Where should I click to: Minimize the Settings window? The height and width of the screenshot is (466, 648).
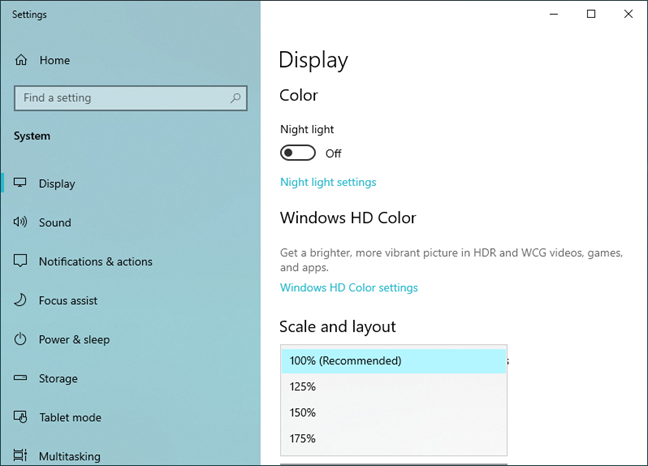point(554,14)
